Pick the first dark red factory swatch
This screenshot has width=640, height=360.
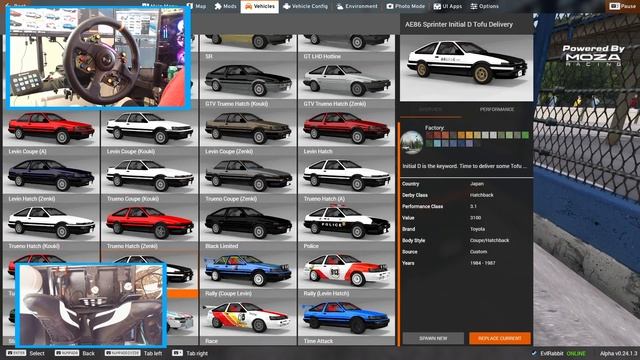429,135
